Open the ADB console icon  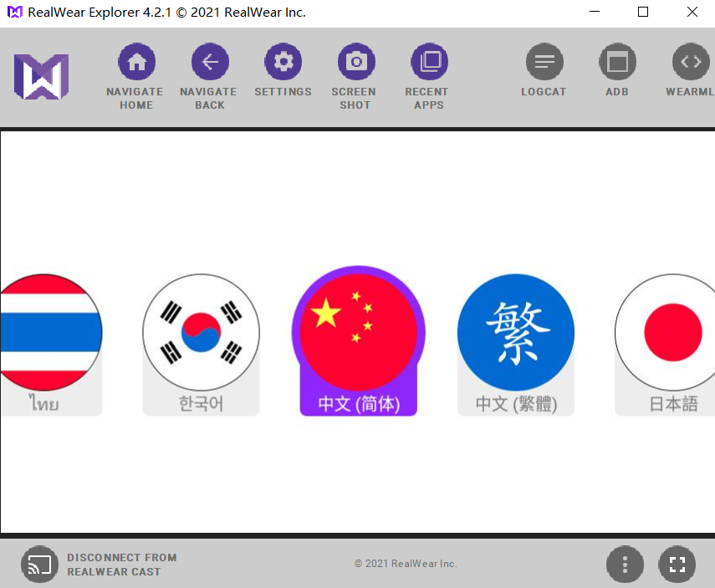[617, 63]
